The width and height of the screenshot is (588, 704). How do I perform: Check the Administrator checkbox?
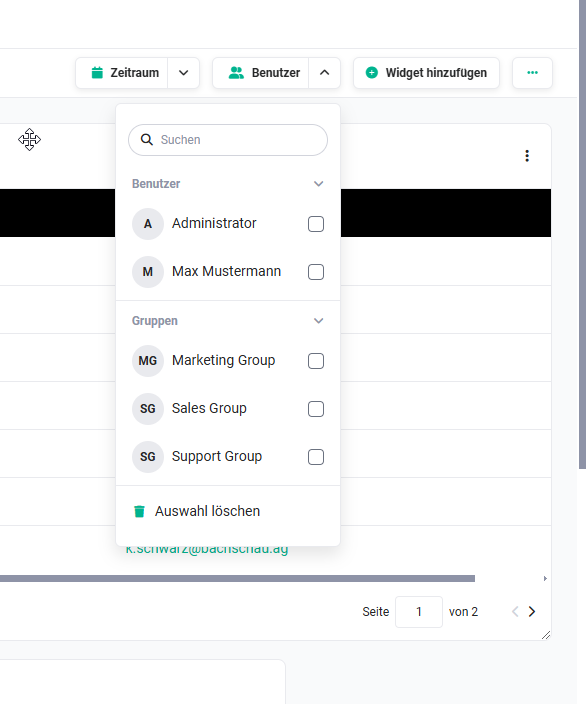click(x=316, y=224)
